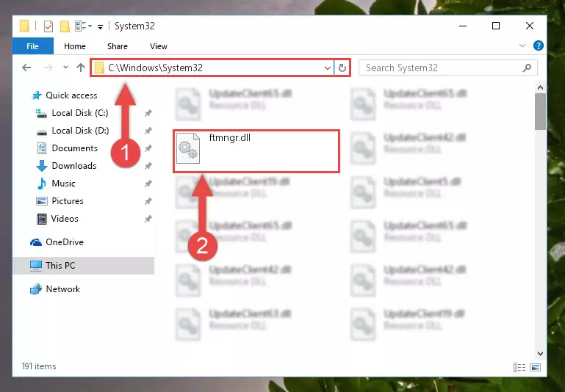Viewport: 565px width, 392px height.
Task: Select Quick access in navigation pane
Action: tap(71, 95)
